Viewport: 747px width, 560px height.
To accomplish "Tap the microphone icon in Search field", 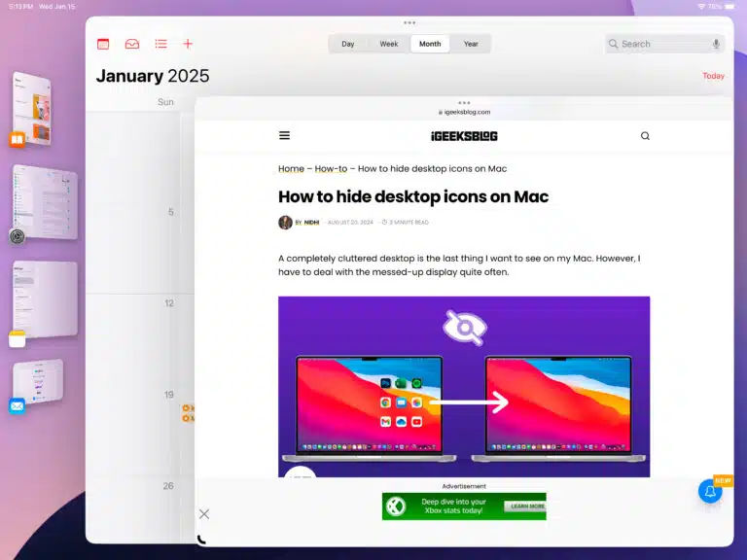I will (716, 44).
